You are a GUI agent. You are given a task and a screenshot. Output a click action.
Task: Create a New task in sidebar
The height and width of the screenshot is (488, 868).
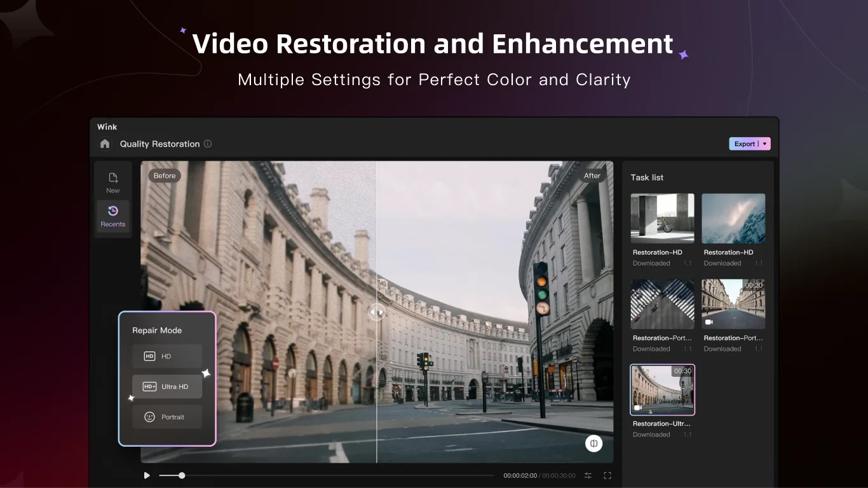pos(113,183)
